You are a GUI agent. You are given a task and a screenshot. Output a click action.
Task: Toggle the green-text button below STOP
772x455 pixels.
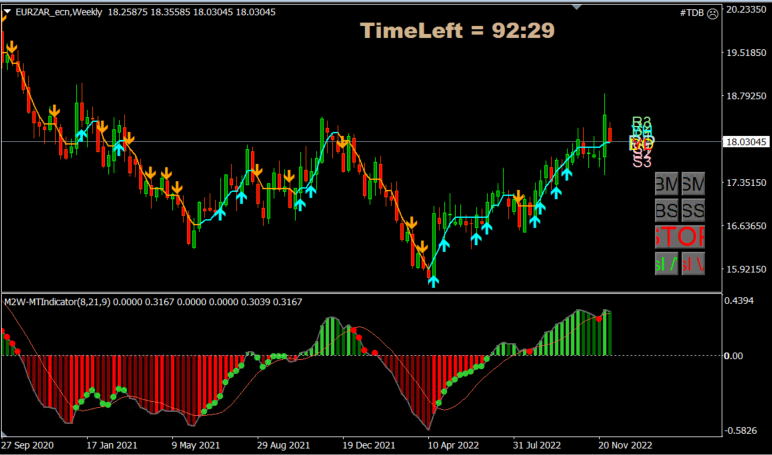(x=666, y=264)
